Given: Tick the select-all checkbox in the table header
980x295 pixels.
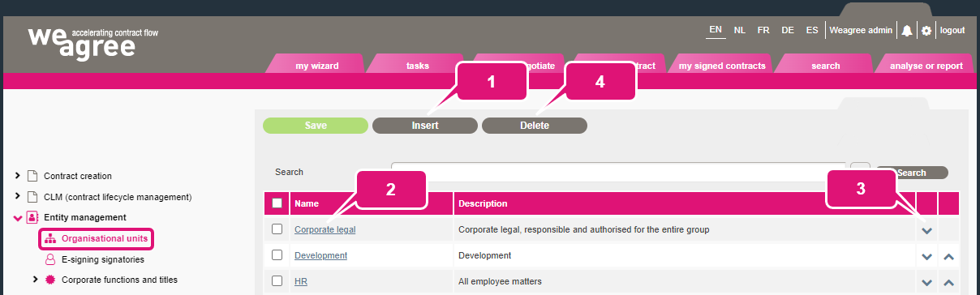Looking at the screenshot, I should click(277, 203).
